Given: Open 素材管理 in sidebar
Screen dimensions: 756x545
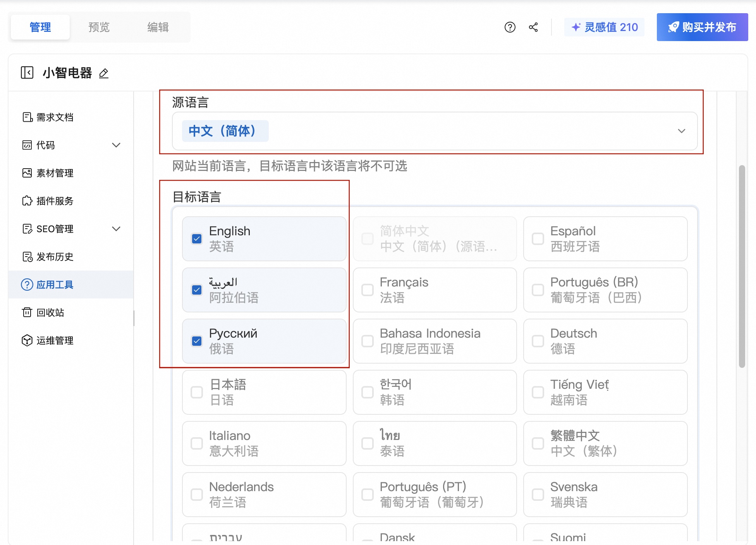Looking at the screenshot, I should pos(71,173).
